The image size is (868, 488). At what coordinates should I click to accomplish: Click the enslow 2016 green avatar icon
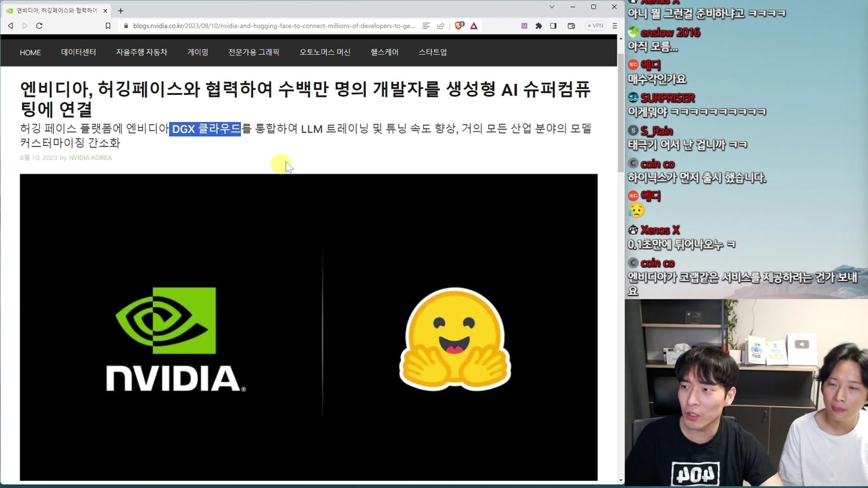(633, 32)
